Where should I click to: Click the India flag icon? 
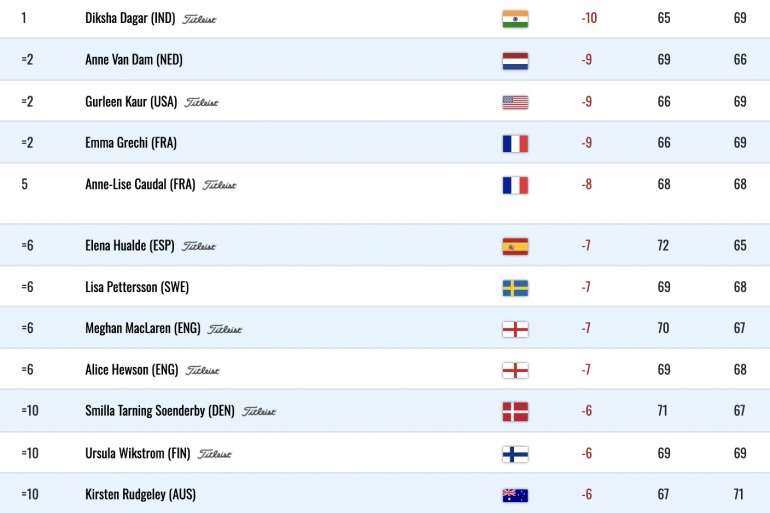pos(515,19)
